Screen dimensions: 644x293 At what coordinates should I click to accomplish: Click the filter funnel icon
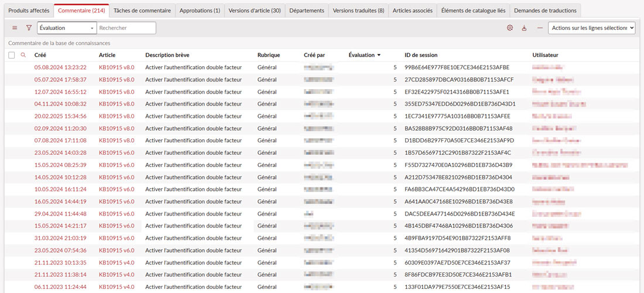pyautogui.click(x=29, y=28)
